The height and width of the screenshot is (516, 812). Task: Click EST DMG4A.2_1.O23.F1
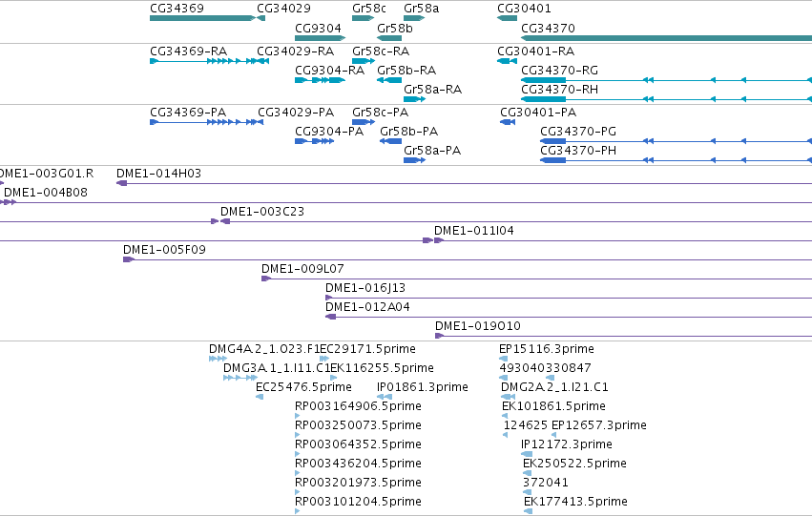pyautogui.click(x=218, y=359)
